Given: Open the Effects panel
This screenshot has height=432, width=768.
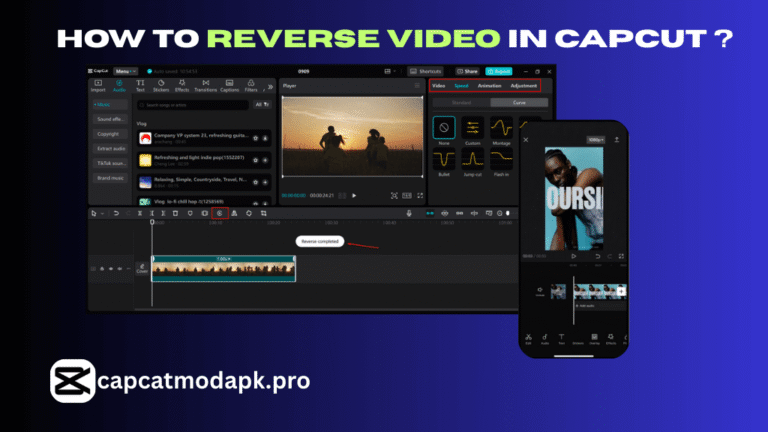Looking at the screenshot, I should coord(182,86).
